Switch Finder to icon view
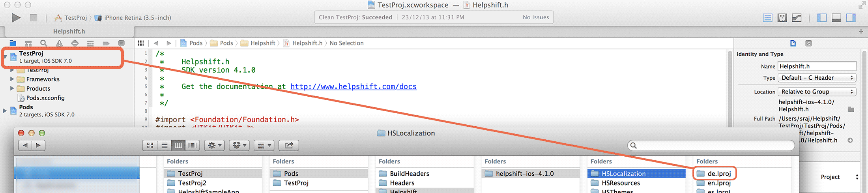This screenshot has width=868, height=193. pos(150,145)
